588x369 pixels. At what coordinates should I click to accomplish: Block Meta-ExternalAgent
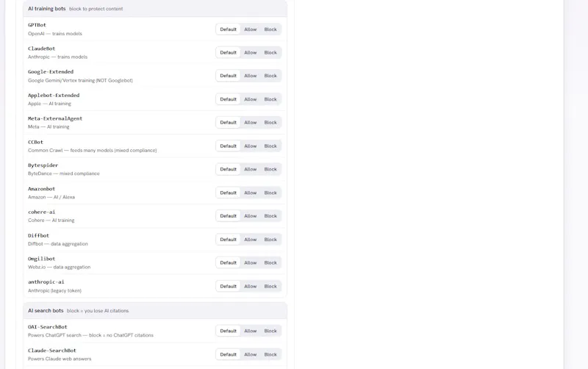pyautogui.click(x=270, y=123)
